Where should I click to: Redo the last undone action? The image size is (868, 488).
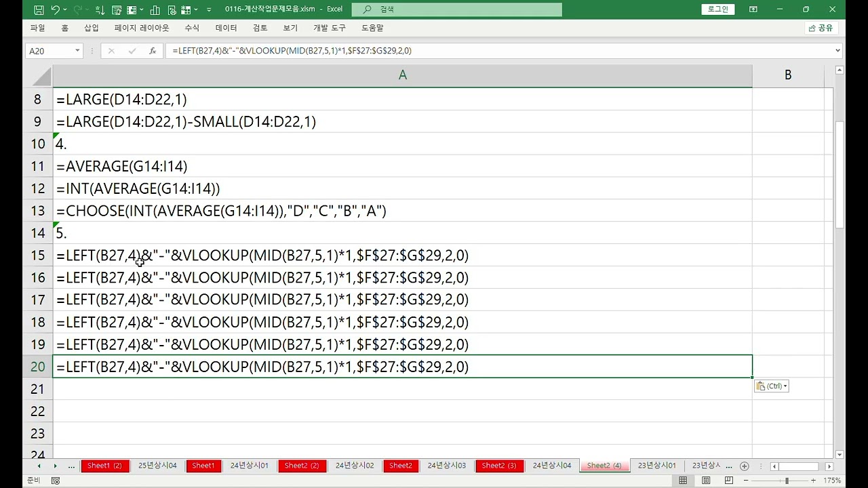[77, 9]
